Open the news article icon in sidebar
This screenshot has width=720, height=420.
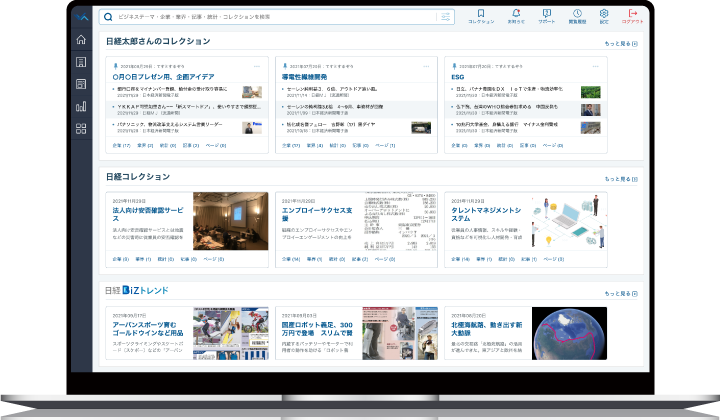click(x=81, y=84)
